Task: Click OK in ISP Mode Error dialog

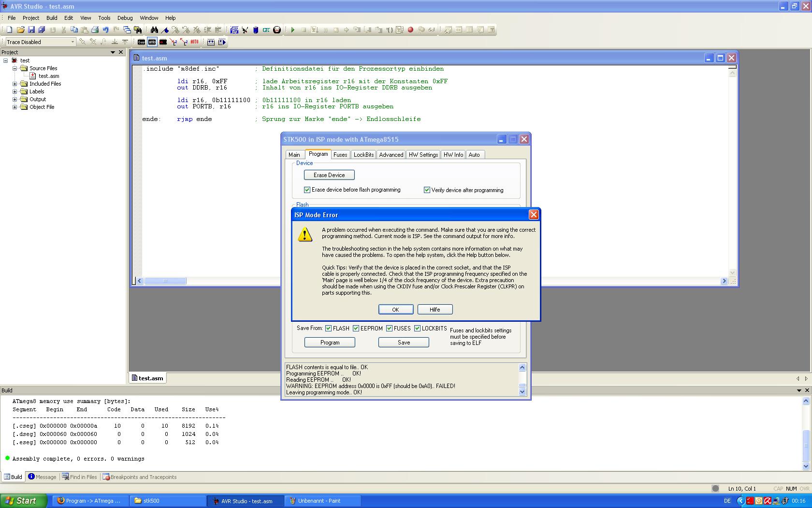Action: click(395, 310)
